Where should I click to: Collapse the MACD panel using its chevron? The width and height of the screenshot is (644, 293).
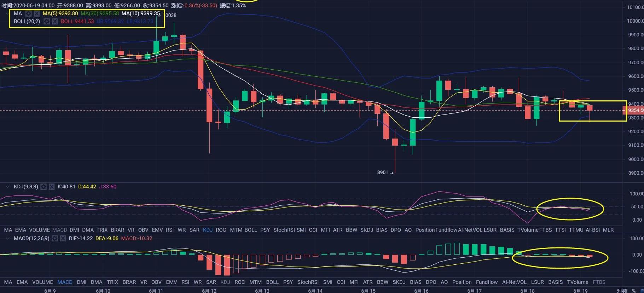tap(7, 239)
